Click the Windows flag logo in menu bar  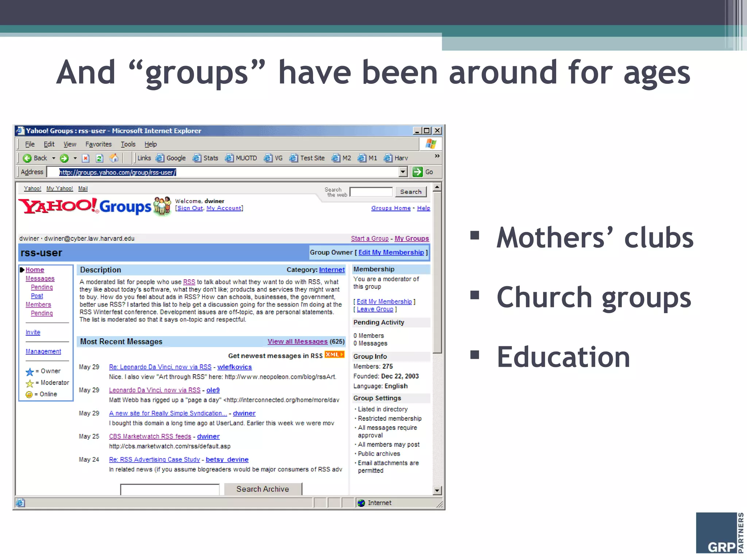click(x=431, y=144)
